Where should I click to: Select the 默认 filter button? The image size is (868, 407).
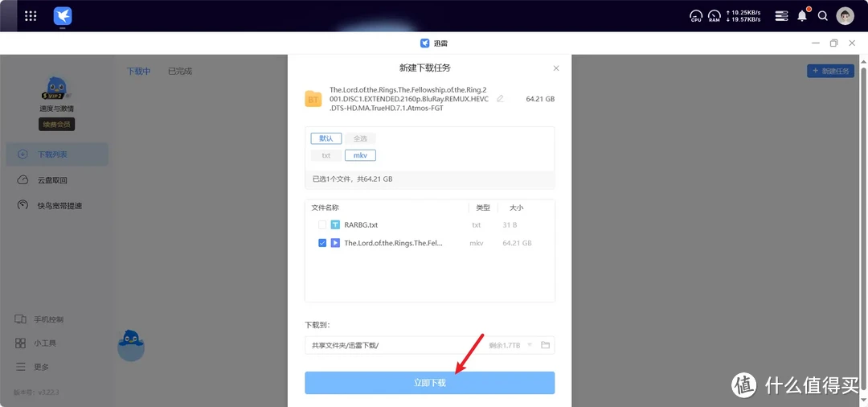326,138
